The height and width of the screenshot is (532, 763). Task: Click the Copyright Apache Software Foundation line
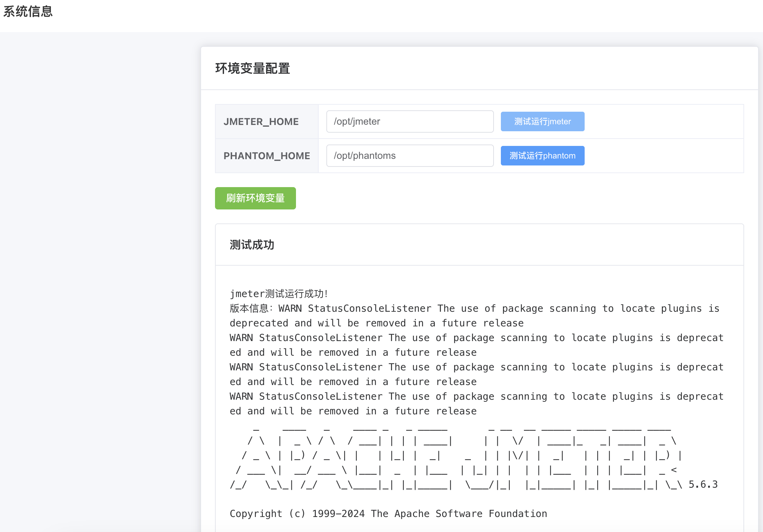click(x=388, y=513)
